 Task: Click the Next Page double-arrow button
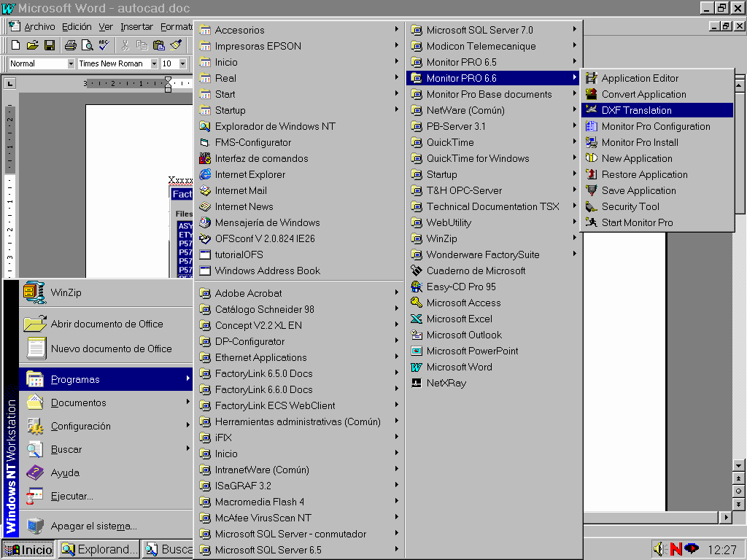tap(738, 504)
